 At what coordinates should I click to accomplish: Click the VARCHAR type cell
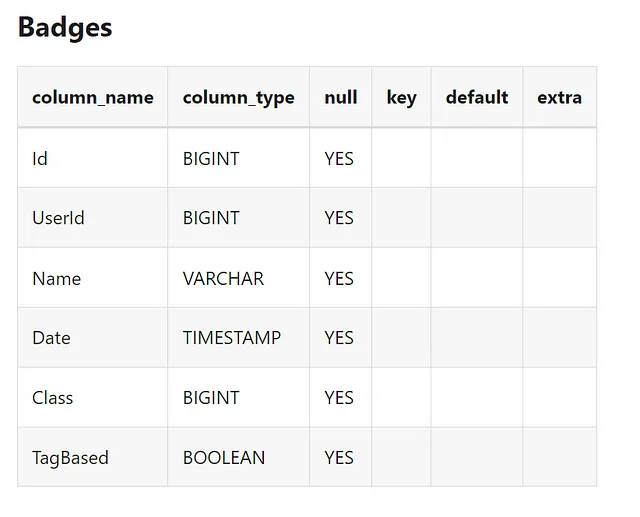click(238, 278)
